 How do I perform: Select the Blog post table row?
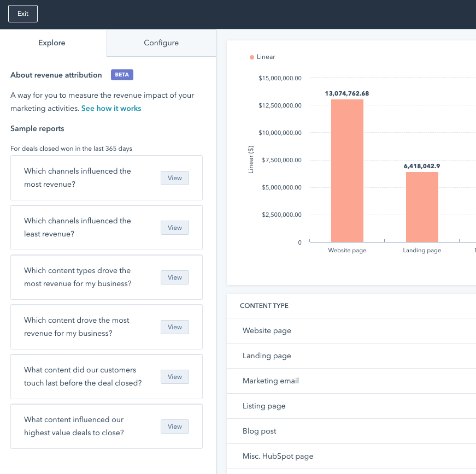[259, 431]
